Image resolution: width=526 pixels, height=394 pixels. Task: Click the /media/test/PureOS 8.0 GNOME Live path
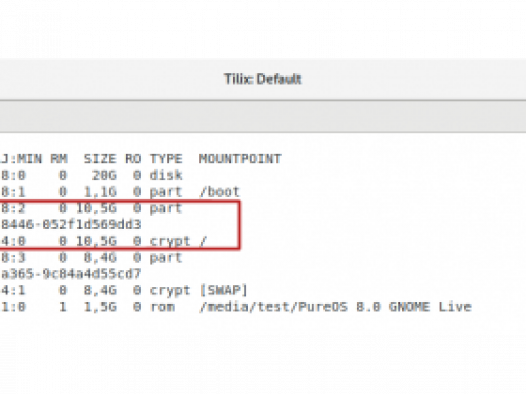(x=335, y=306)
